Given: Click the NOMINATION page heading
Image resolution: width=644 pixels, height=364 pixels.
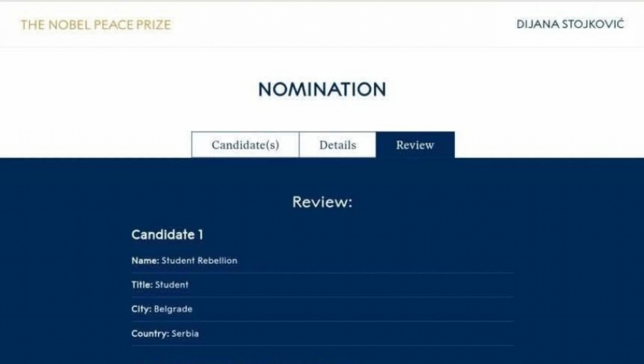Looking at the screenshot, I should 322,89.
